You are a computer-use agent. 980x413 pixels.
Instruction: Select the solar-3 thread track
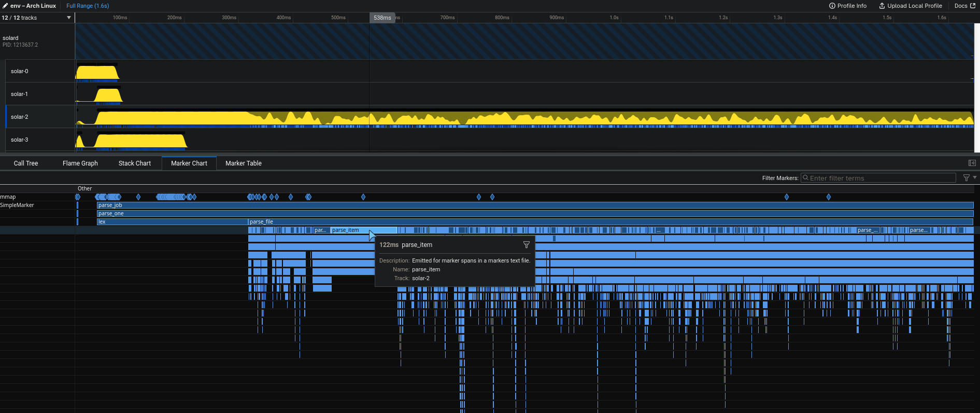(40, 140)
